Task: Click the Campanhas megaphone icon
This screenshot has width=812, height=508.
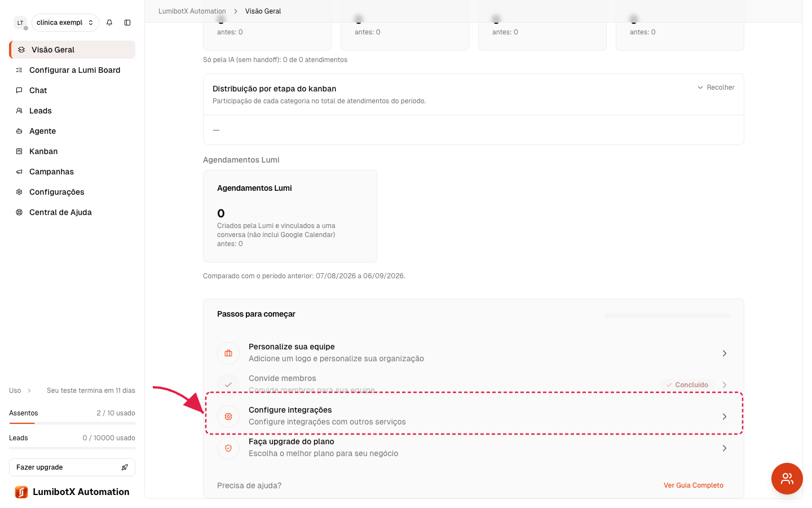Action: pyautogui.click(x=19, y=172)
